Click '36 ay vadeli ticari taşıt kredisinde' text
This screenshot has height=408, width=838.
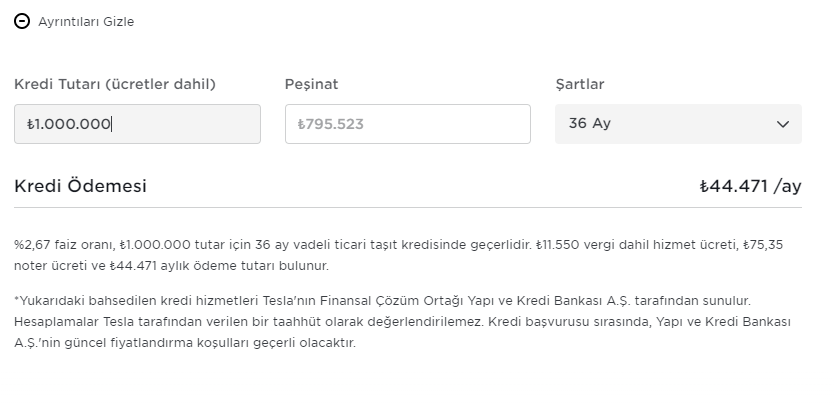(x=361, y=245)
